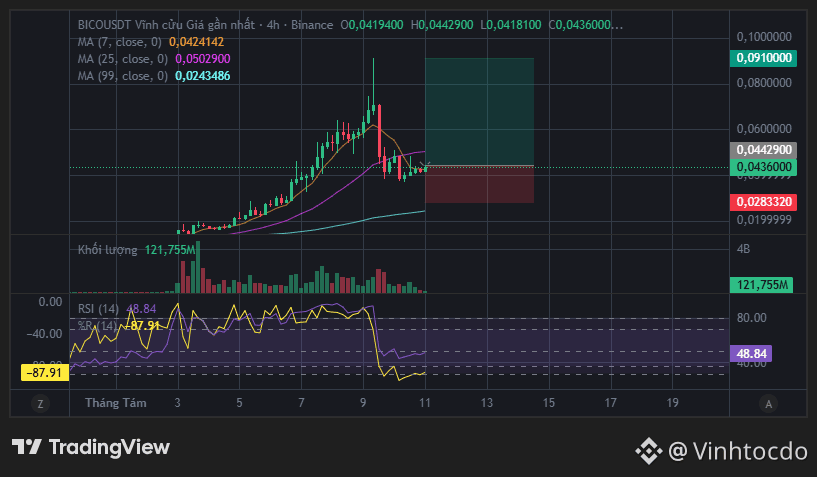Click the 0,0600000 price scale label

pos(764,128)
